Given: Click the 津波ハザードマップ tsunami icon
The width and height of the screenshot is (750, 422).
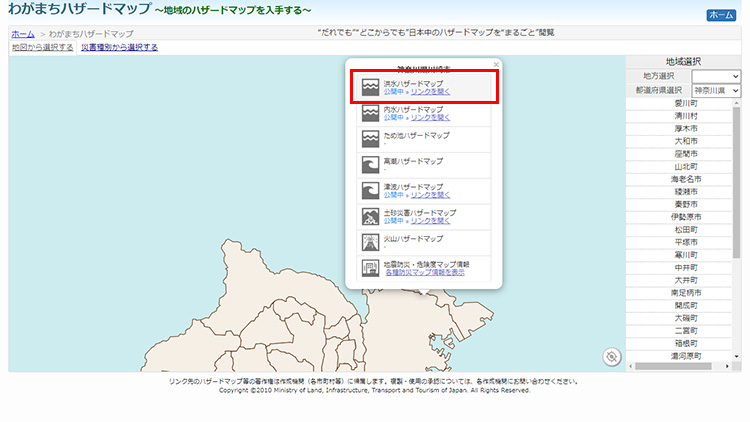Looking at the screenshot, I should pos(370,191).
